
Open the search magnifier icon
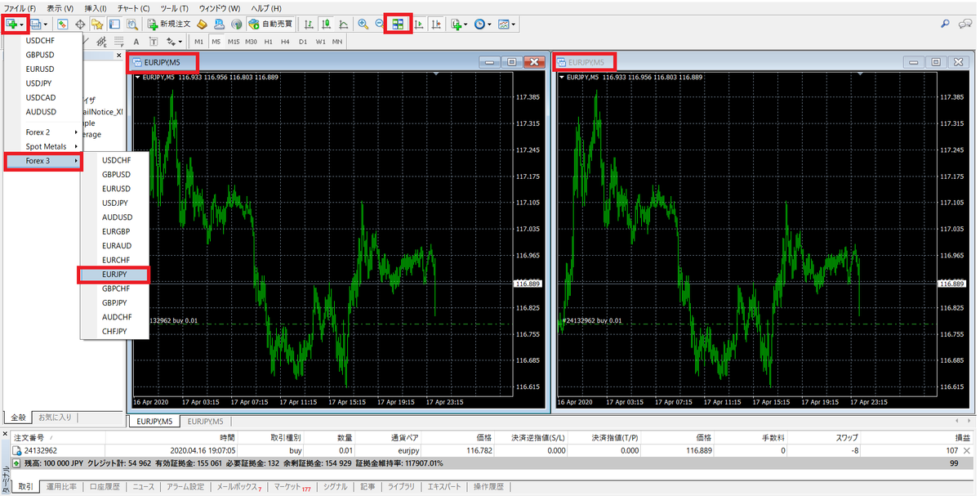(945, 24)
